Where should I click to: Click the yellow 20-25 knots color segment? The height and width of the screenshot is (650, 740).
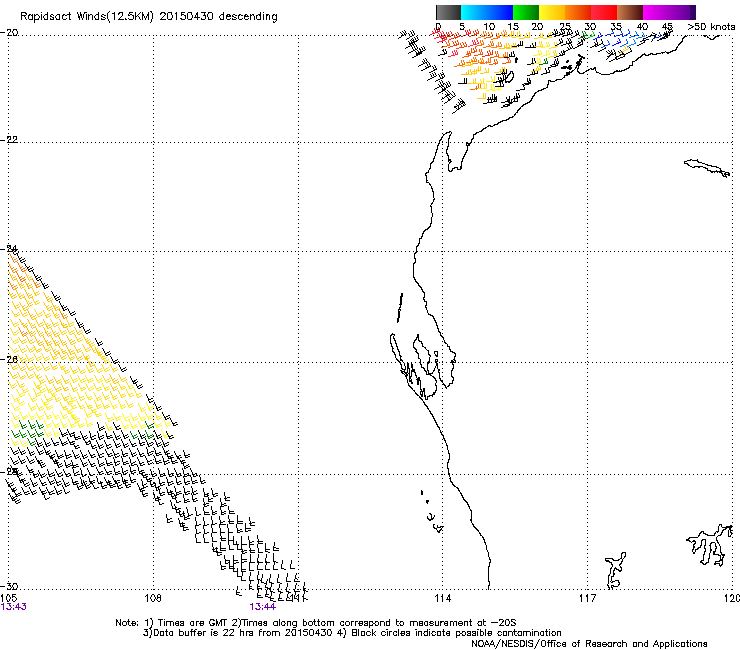coord(552,12)
